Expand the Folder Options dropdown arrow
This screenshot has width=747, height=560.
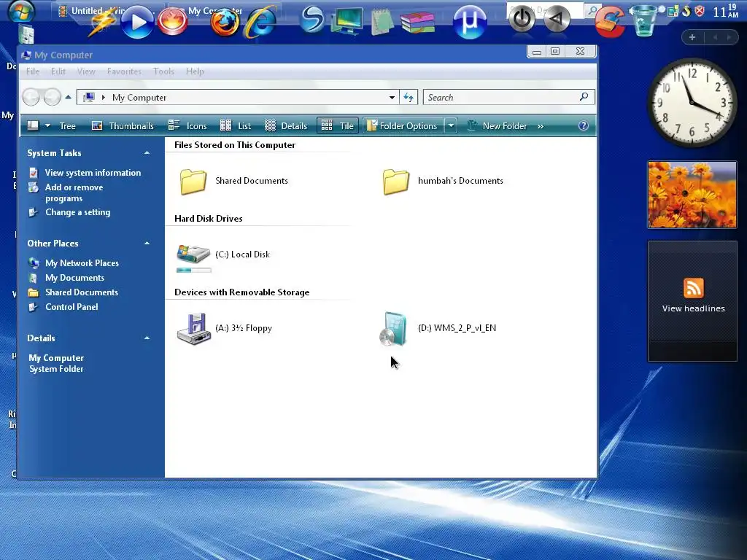tap(451, 125)
